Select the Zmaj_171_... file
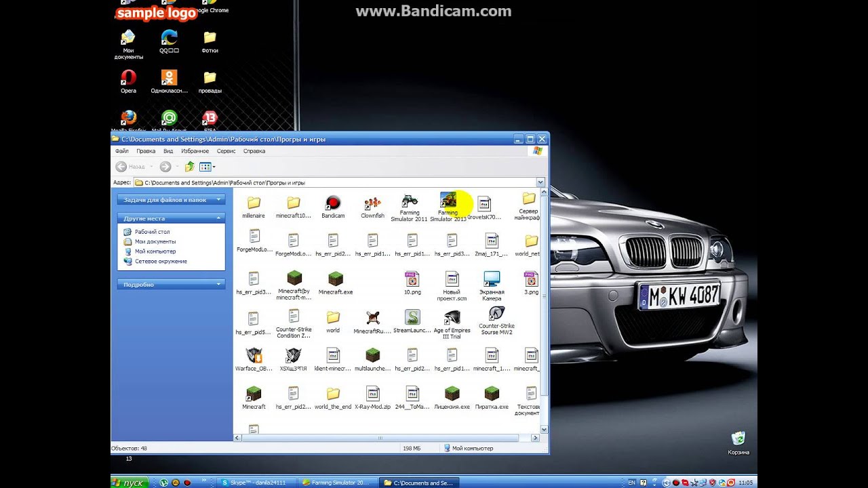The image size is (868, 488). [x=492, y=245]
